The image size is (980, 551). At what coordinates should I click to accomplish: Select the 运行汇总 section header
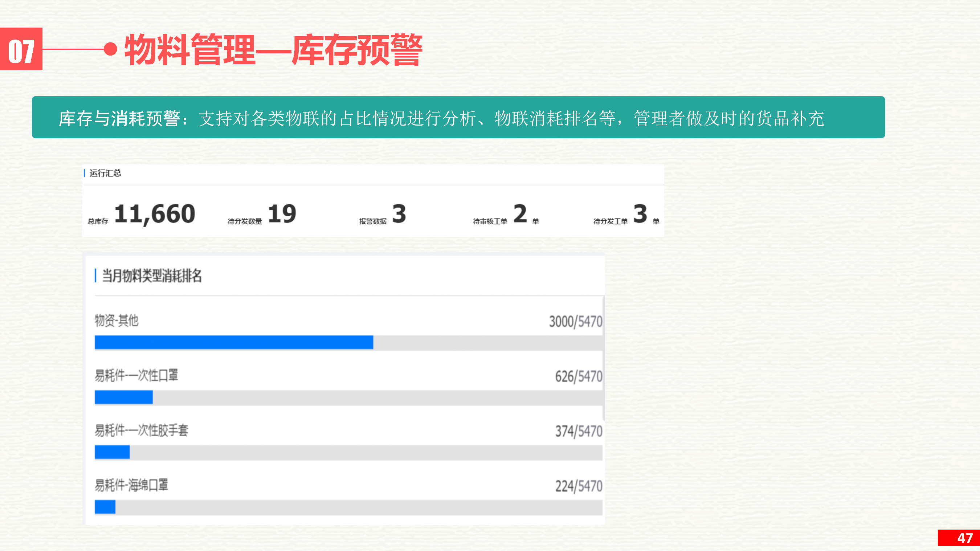[x=105, y=173]
